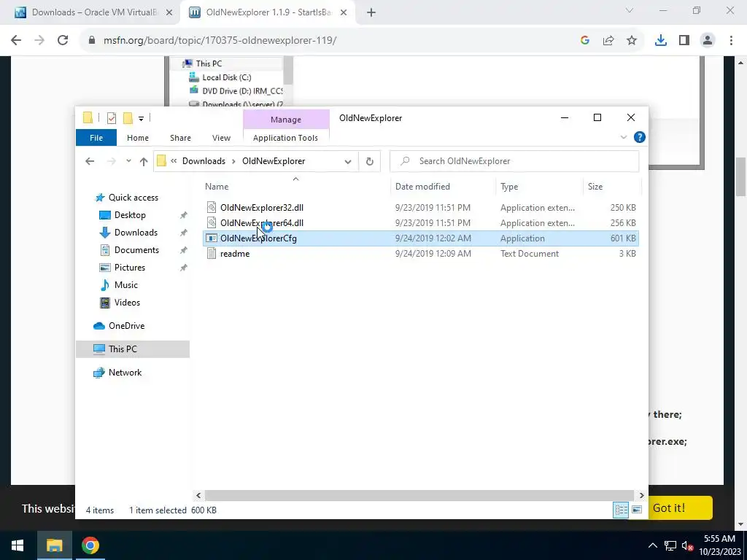Image resolution: width=747 pixels, height=560 pixels.
Task: Click Downloads in the address breadcrumb
Action: point(204,161)
